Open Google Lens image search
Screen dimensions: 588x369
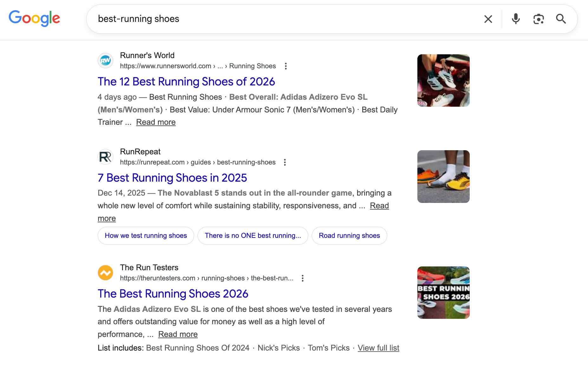(x=539, y=19)
